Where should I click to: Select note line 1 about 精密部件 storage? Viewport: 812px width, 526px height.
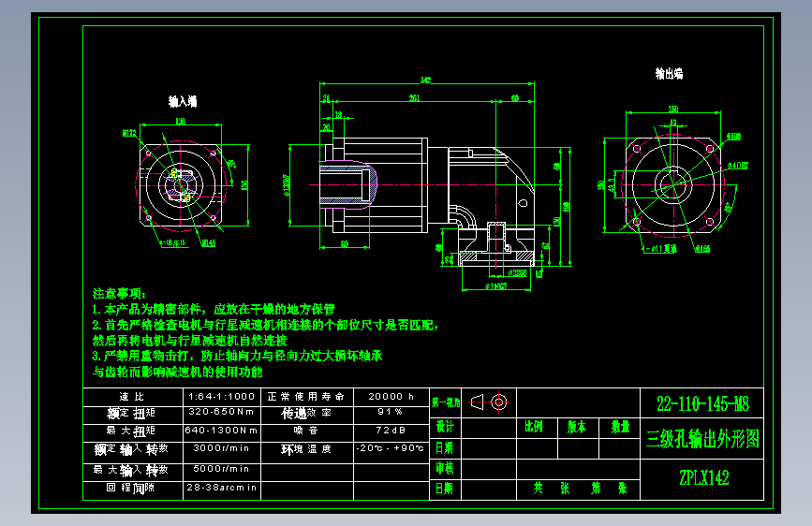click(x=214, y=310)
